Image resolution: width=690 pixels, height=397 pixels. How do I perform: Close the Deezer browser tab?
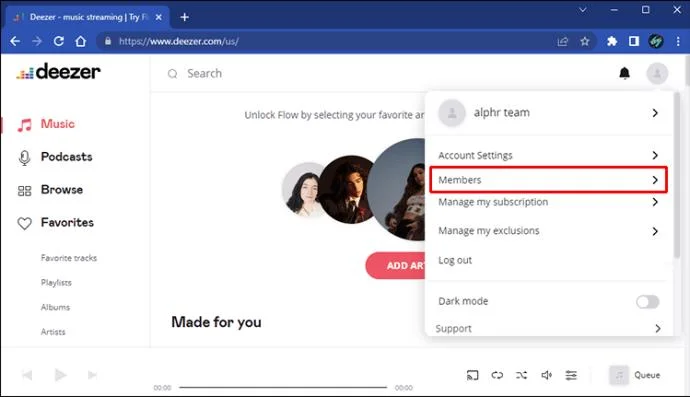pyautogui.click(x=158, y=17)
